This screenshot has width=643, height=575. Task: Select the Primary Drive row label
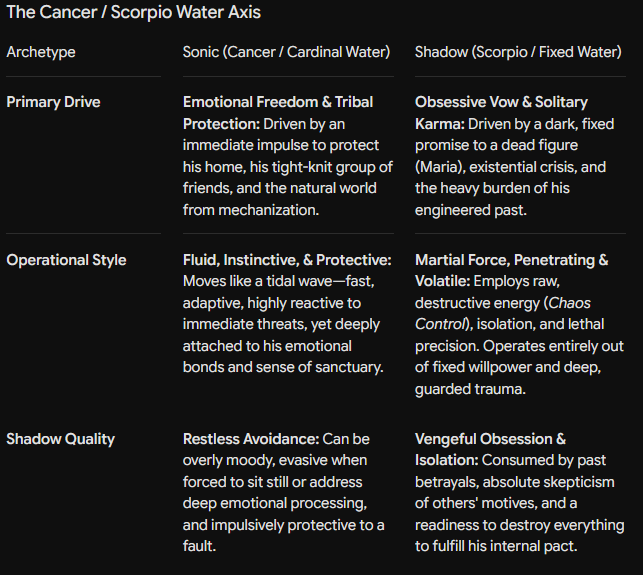tap(53, 102)
